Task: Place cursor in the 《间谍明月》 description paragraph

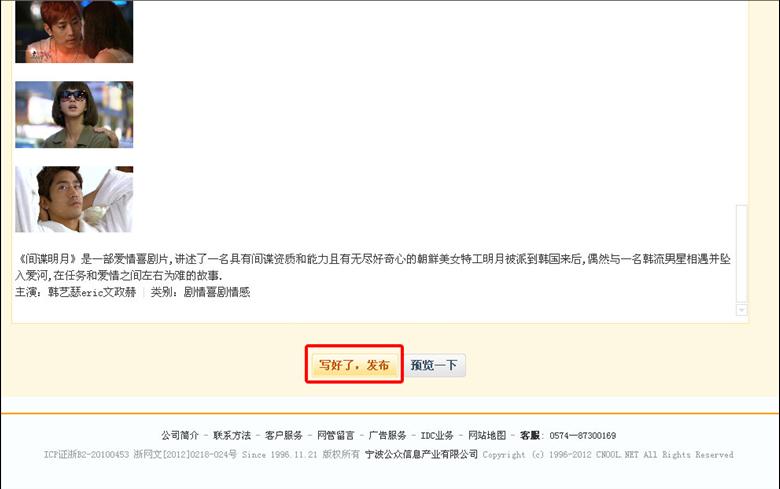Action: (373, 267)
